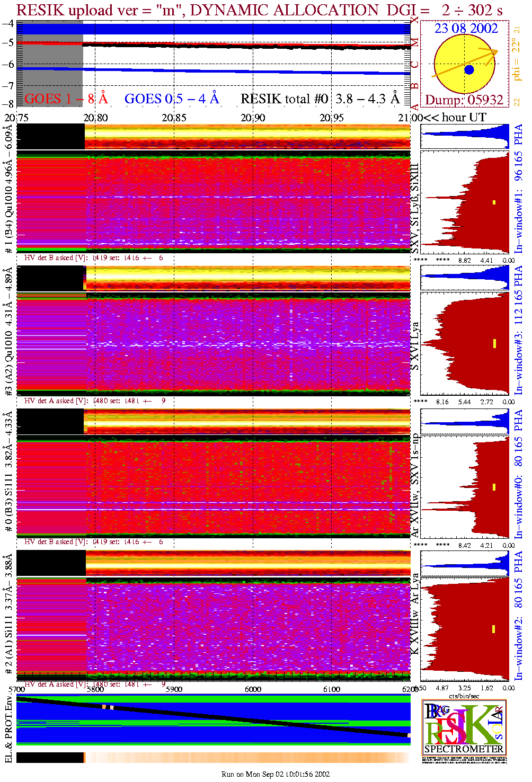Click the gray shaded region of the GOES plot
The width and height of the screenshot is (532, 782).
click(x=50, y=64)
